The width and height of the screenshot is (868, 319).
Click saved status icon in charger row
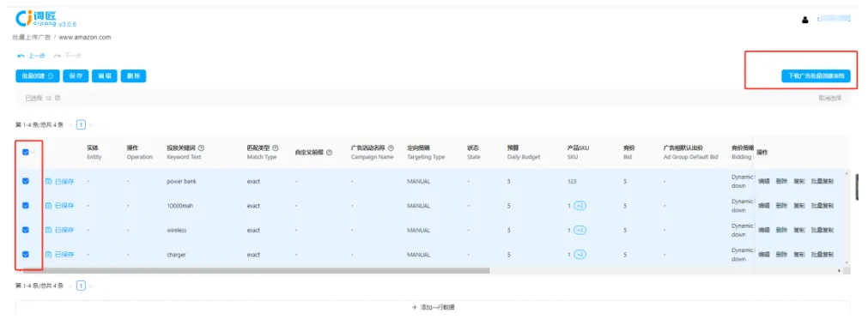click(x=49, y=255)
